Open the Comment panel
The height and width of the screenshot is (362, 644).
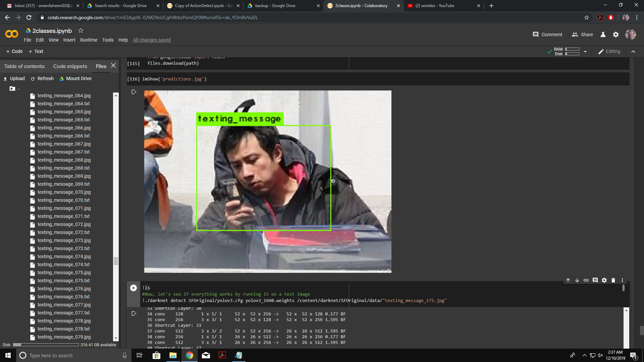[547, 35]
